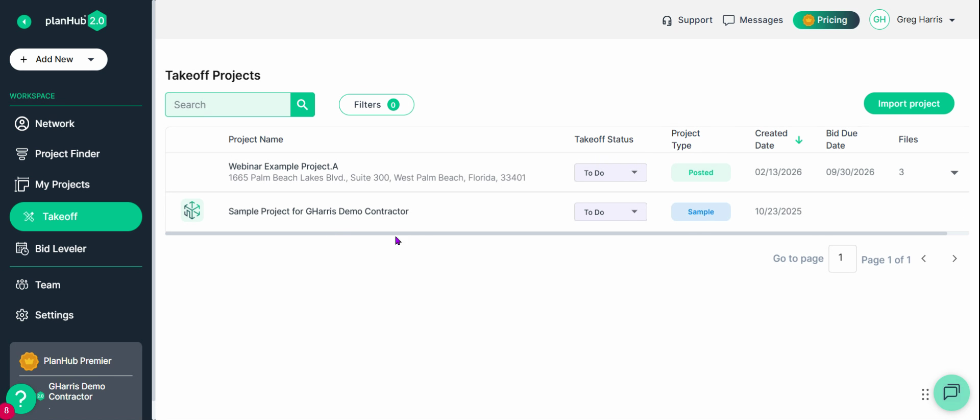Focus the Search input field

tap(228, 105)
